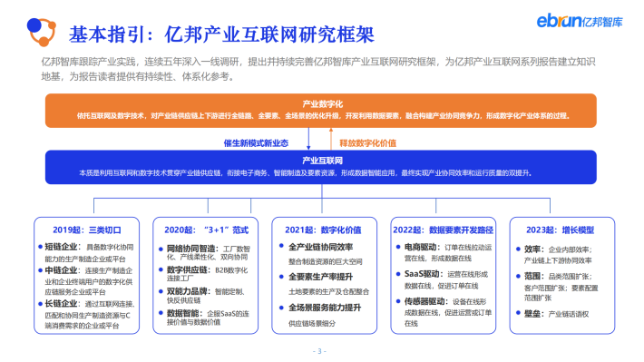This screenshot has width=644, height=362.
Task: Select the 2023起：增长模型 heading
Action: pyautogui.click(x=561, y=230)
